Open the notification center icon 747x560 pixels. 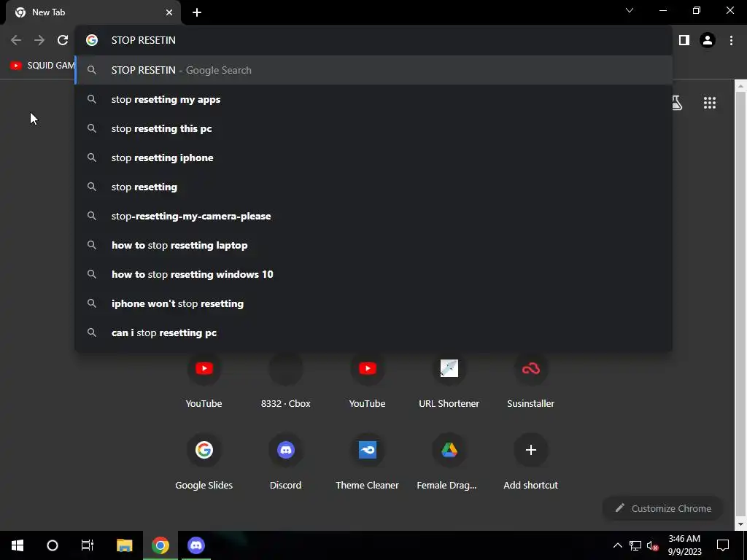coord(723,545)
